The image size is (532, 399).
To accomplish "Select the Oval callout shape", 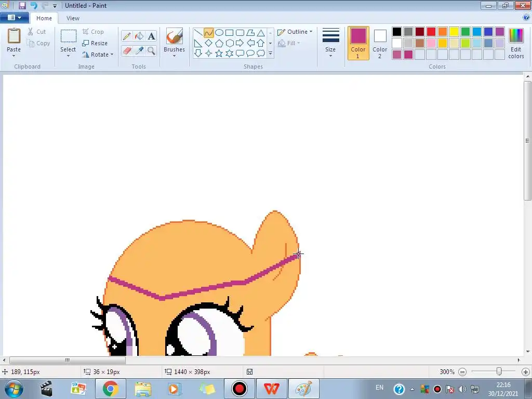I will (250, 54).
